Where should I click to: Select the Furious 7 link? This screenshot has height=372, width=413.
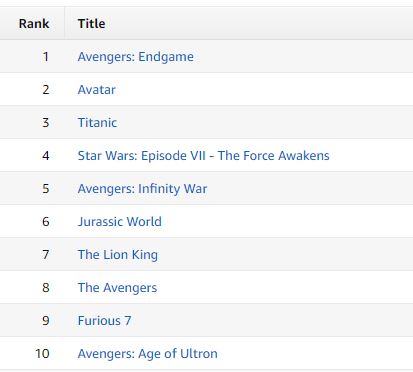pyautogui.click(x=104, y=321)
